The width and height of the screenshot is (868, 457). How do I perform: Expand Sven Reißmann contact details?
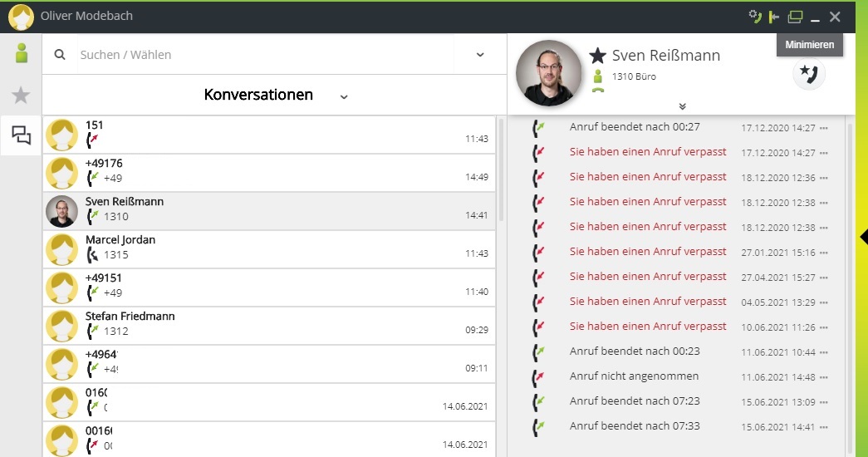[x=682, y=106]
